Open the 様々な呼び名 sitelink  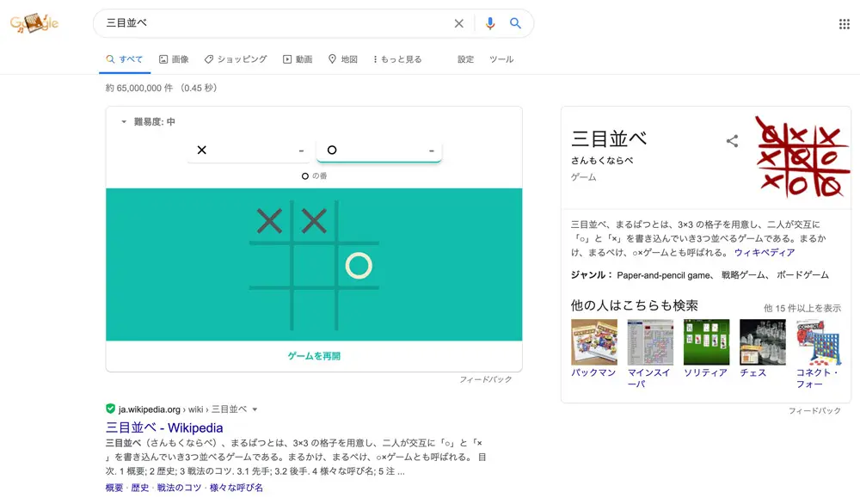tap(236, 488)
